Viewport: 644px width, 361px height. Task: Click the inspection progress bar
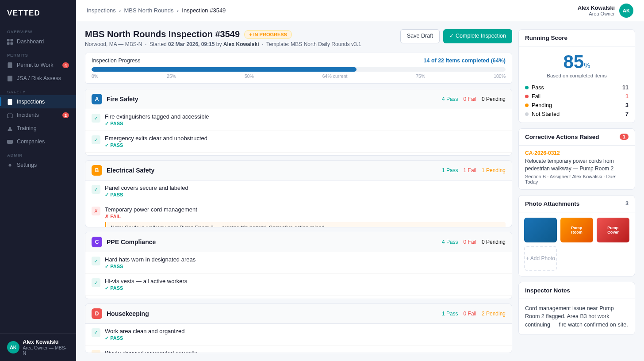[298, 69]
